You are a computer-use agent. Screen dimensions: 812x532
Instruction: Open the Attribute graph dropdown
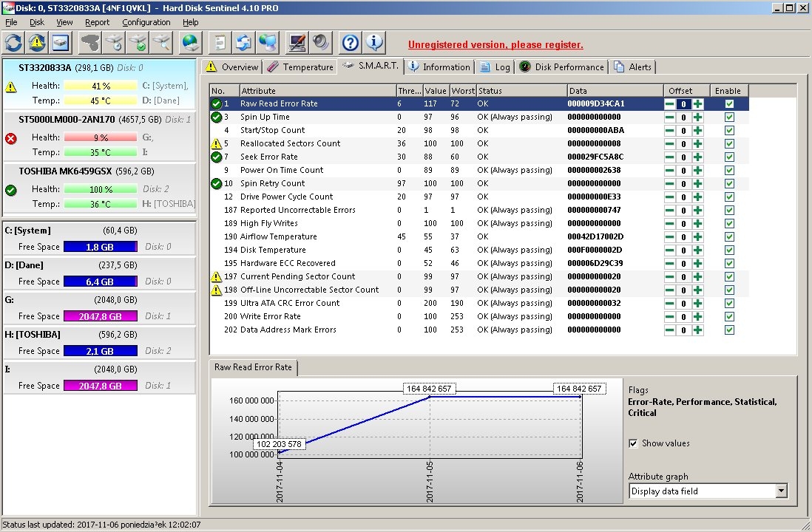click(782, 491)
